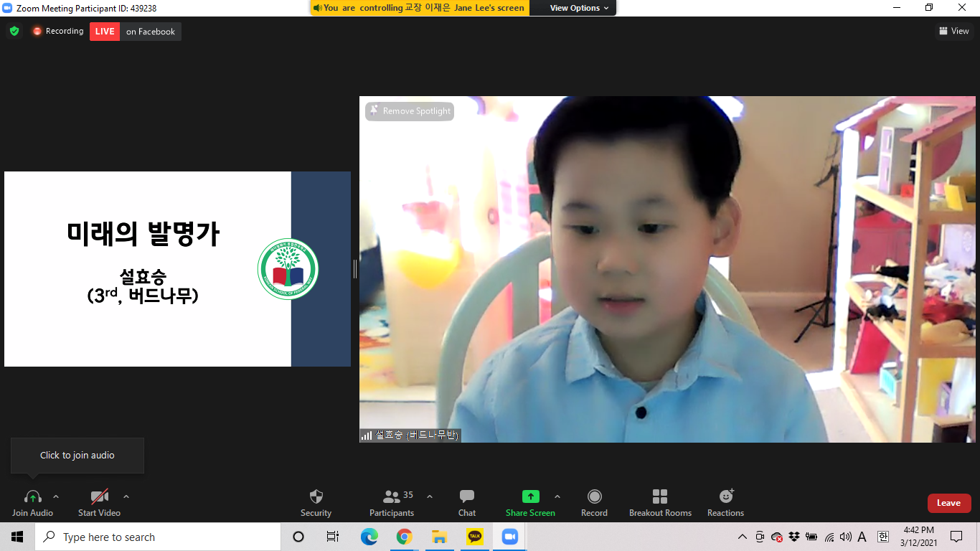Click the green Share Screen icon

(x=530, y=496)
